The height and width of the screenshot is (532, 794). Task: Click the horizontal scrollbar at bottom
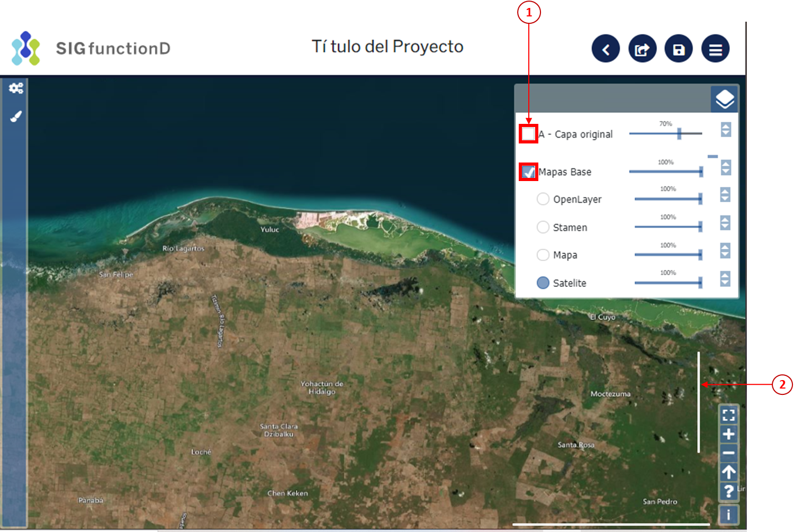tap(611, 525)
